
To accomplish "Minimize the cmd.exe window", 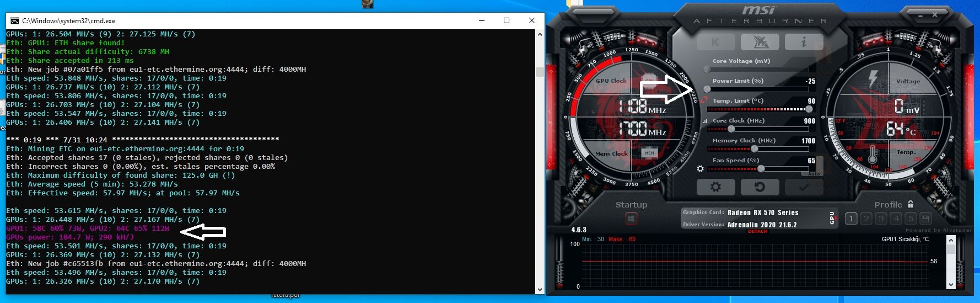I will [482, 20].
